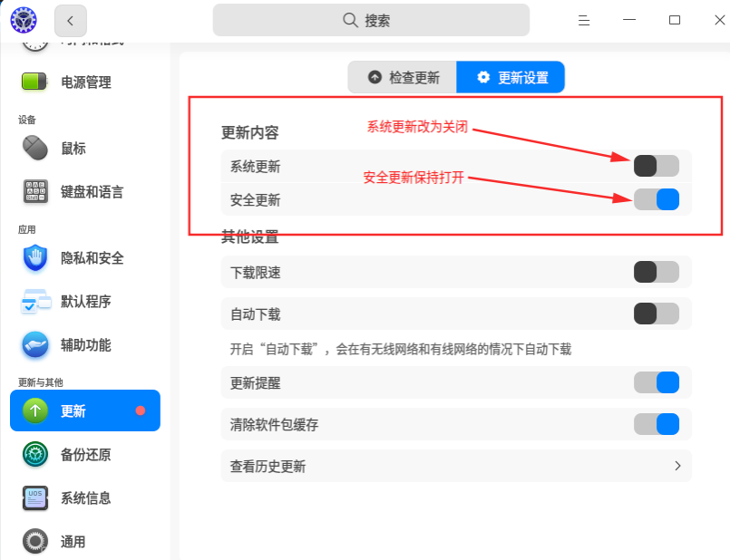Open 备份还原 settings
Viewport: 730px width, 560px height.
[85, 454]
